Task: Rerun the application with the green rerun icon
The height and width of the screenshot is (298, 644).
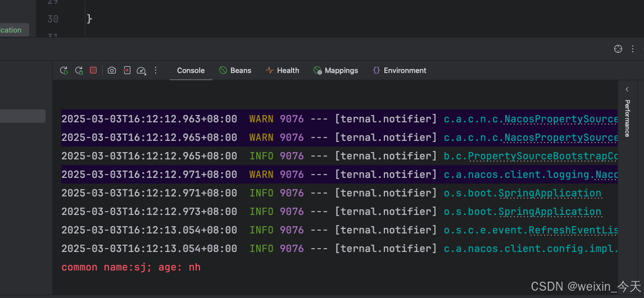Action: point(64,71)
